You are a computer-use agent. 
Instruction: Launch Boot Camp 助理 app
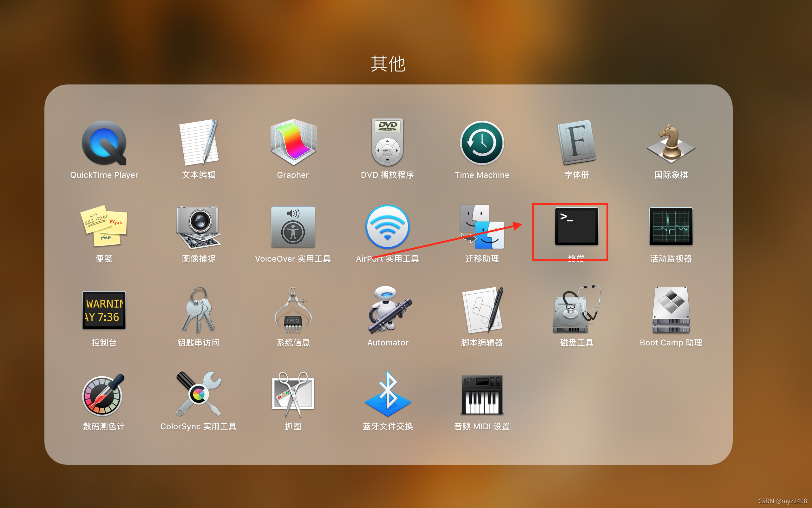(x=671, y=310)
